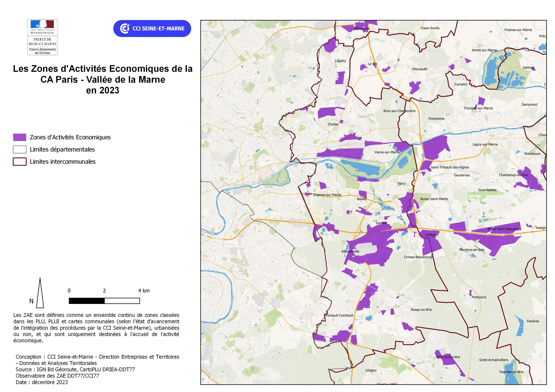Click the CCI Seine-et-Marne badge
This screenshot has width=555, height=392.
pyautogui.click(x=152, y=28)
